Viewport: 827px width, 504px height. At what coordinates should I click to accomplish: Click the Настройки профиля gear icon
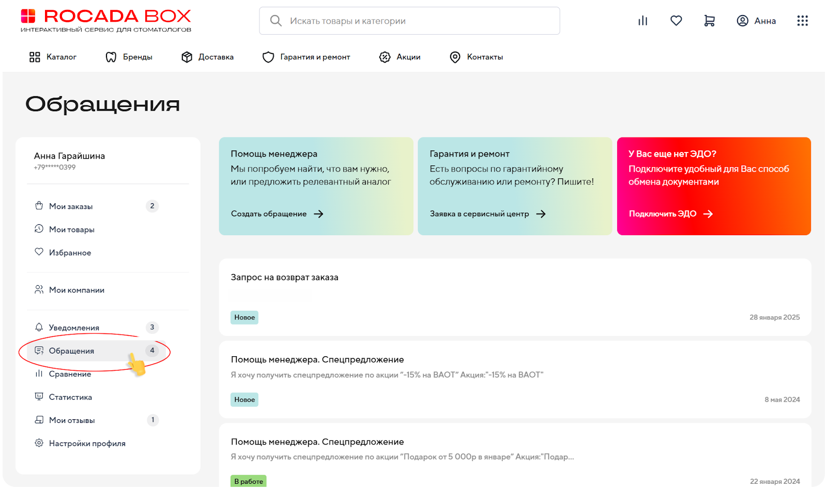coord(39,443)
